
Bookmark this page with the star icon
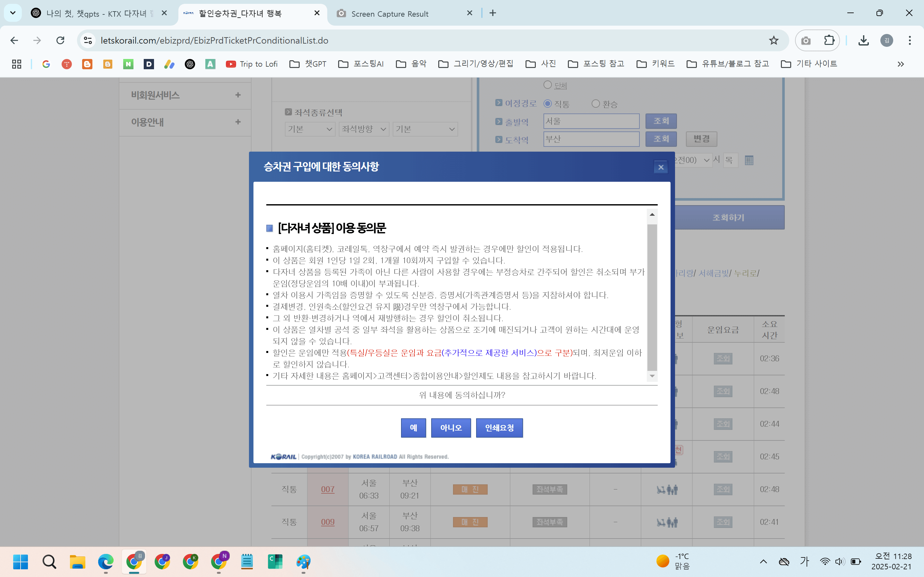click(774, 40)
